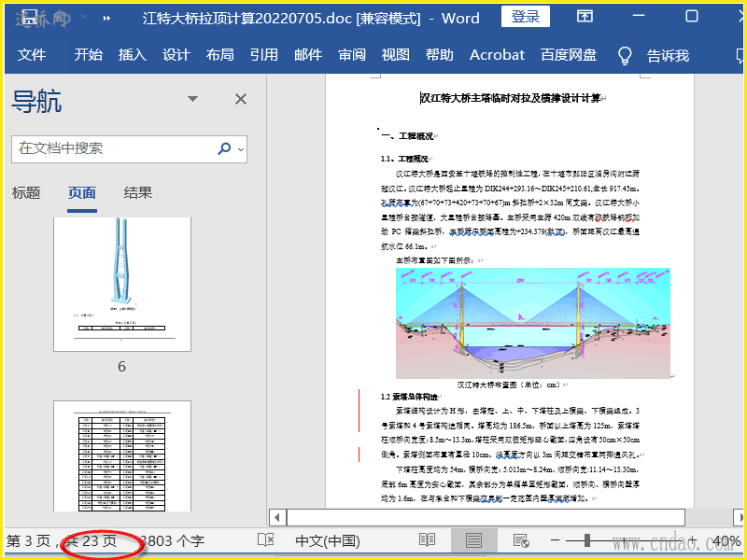Image resolution: width=747 pixels, height=560 pixels.
Task: Open the 文件 menu
Action: [x=32, y=55]
